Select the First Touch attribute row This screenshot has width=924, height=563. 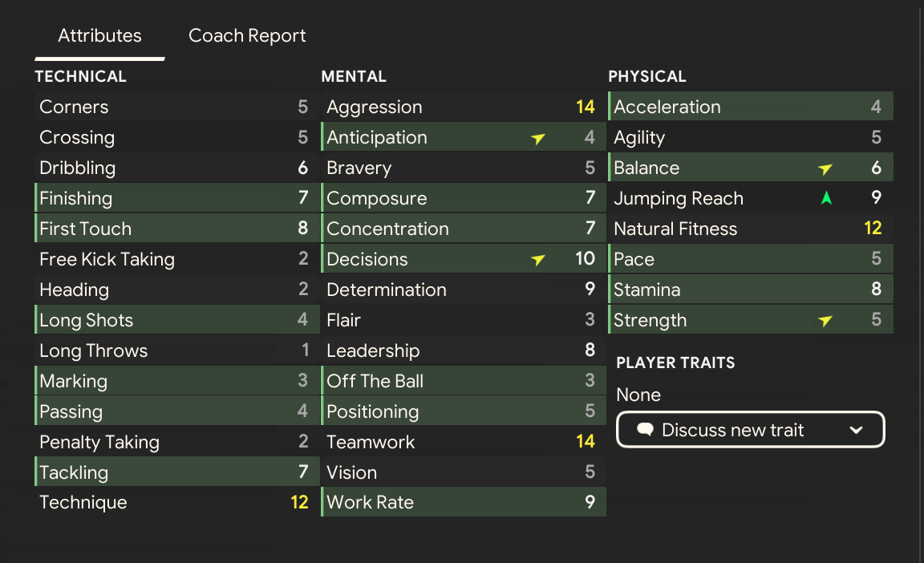tap(176, 229)
